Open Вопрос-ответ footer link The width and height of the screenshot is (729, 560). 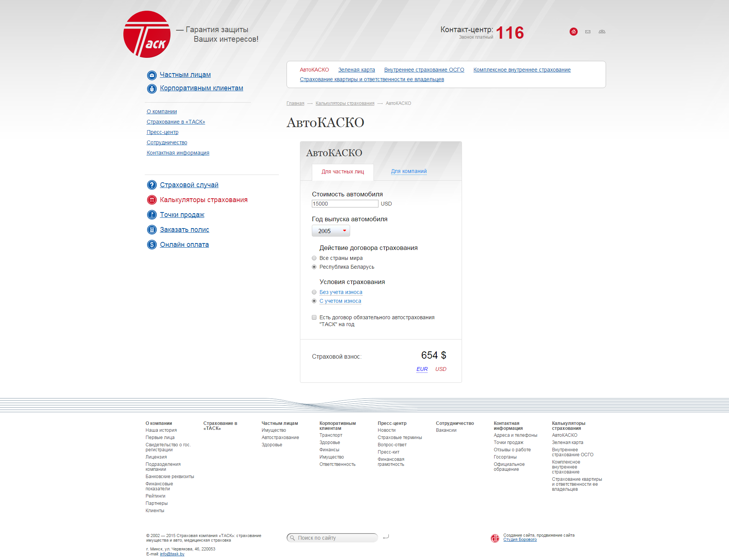pos(392,445)
